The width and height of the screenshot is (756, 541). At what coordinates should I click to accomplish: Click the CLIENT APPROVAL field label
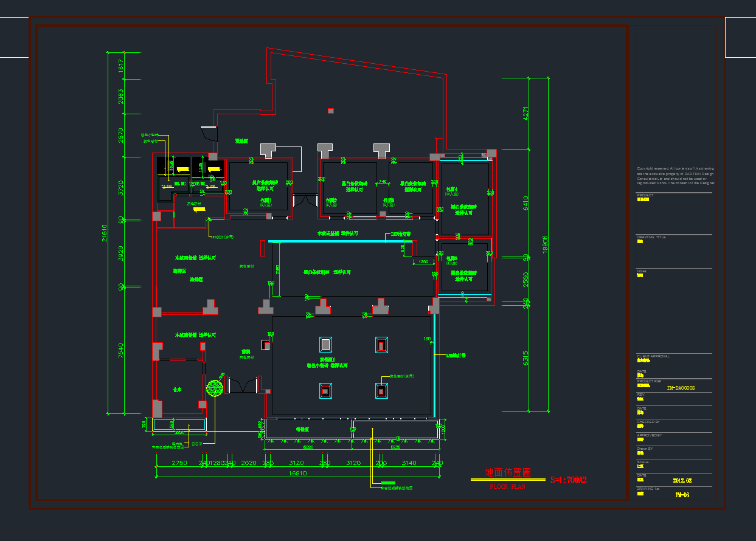point(653,356)
